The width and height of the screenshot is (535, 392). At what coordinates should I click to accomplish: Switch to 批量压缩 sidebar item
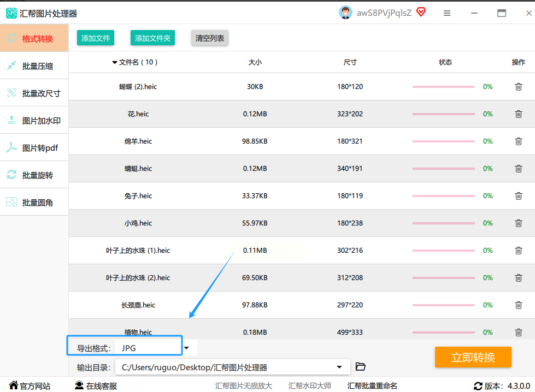pyautogui.click(x=34, y=66)
